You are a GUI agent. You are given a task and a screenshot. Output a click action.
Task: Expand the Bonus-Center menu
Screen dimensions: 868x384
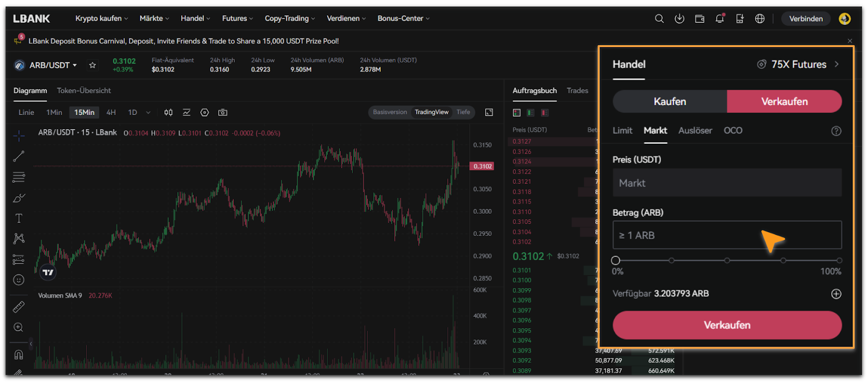pos(404,18)
